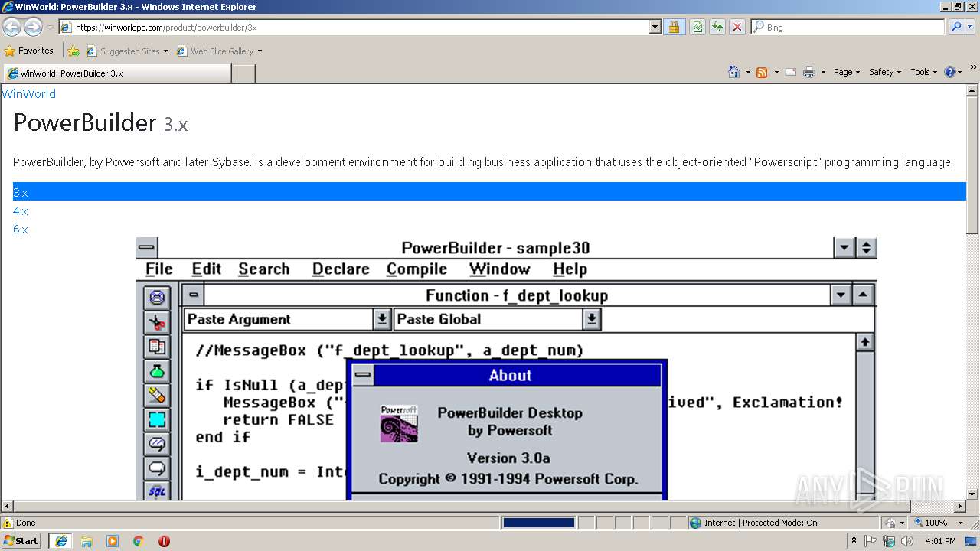Click the orange RSS Feeds icon
This screenshot has height=551, width=980.
(762, 72)
